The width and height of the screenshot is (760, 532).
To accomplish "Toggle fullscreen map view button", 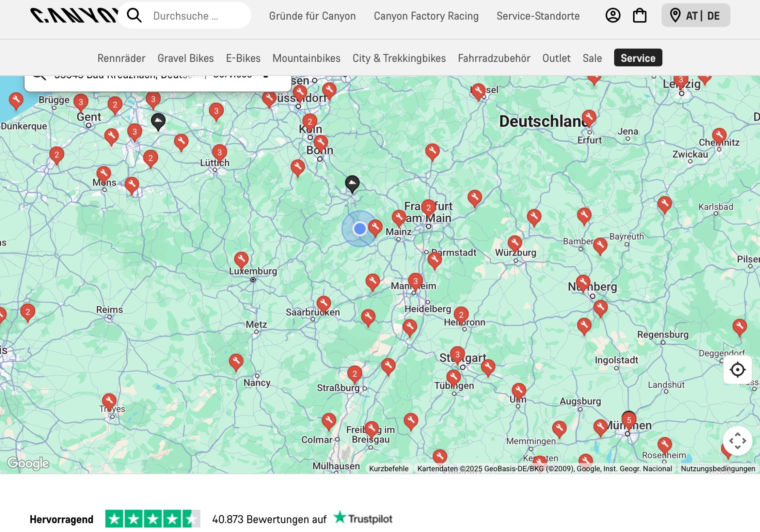I will pyautogui.click(x=737, y=440).
